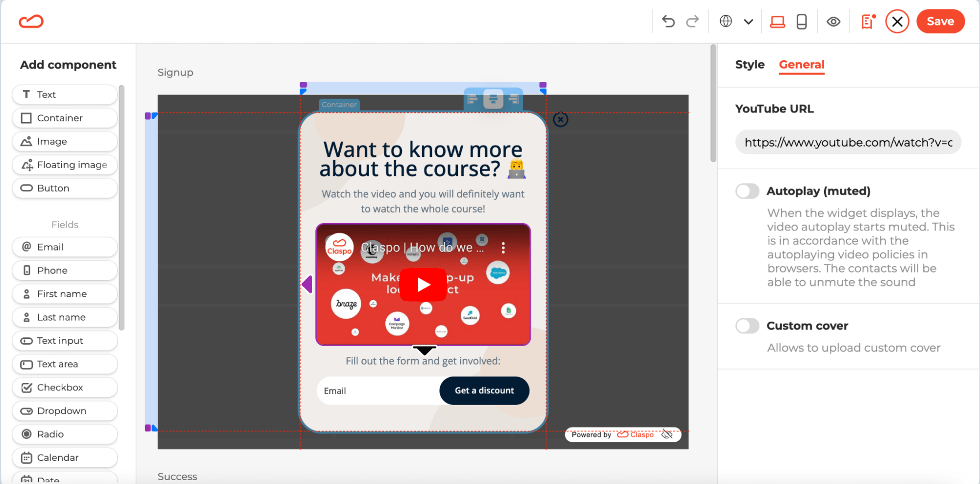980x484 pixels.
Task: Hide the Powered by Claspo badge via its eye toggle
Action: click(668, 434)
